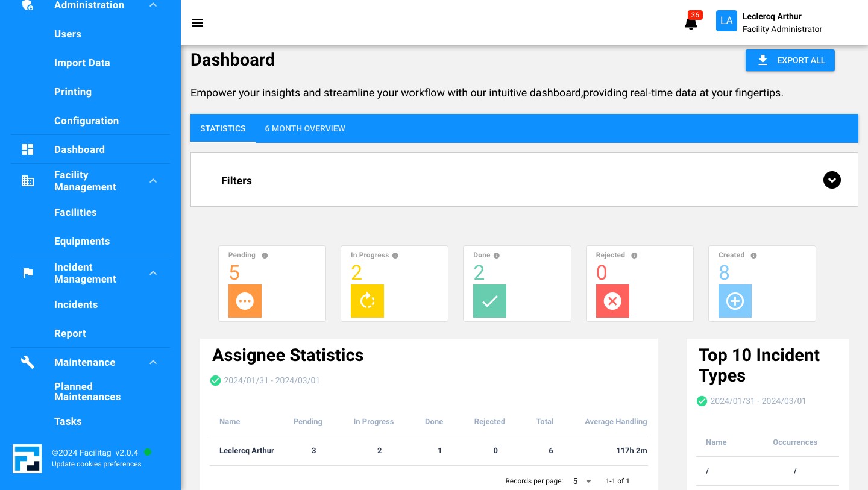Image resolution: width=868 pixels, height=490 pixels.
Task: Click Update cookies preferences link
Action: point(96,464)
